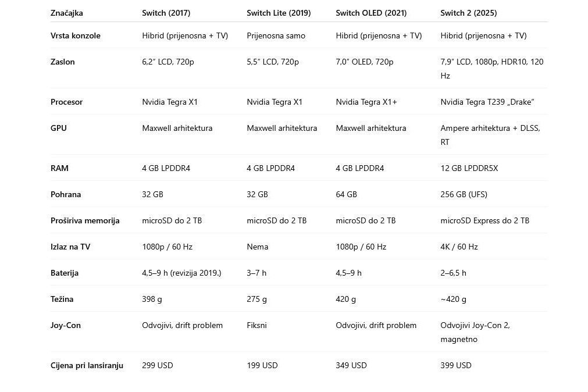Click the "7,0" OLED, 720p" cell
Image resolution: width=588 pixels, height=392 pixels.
[364, 62]
